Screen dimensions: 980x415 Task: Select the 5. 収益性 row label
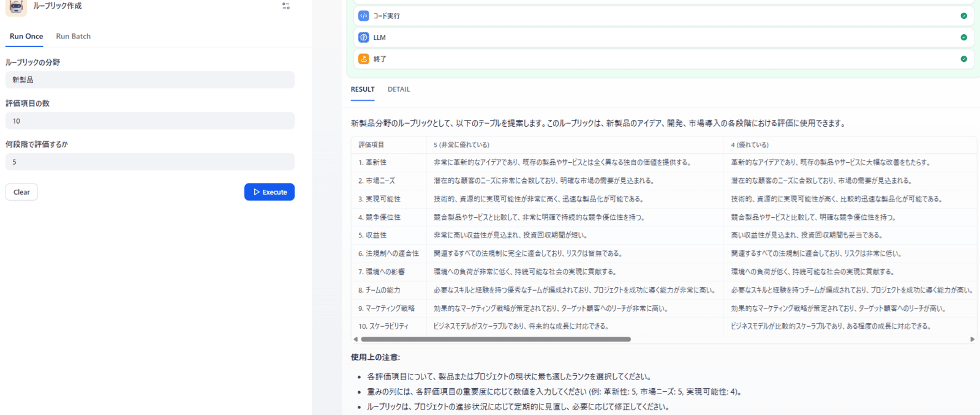click(372, 236)
